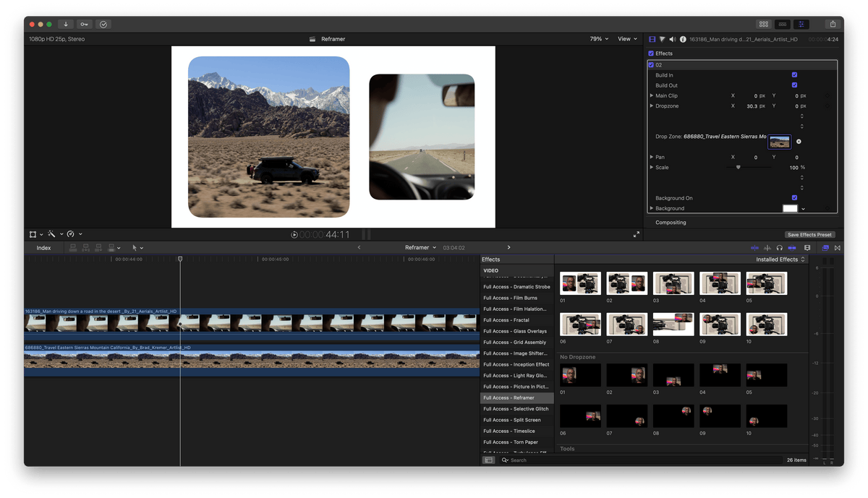
Task: Toggle the Effects browser icon
Action: pos(825,248)
